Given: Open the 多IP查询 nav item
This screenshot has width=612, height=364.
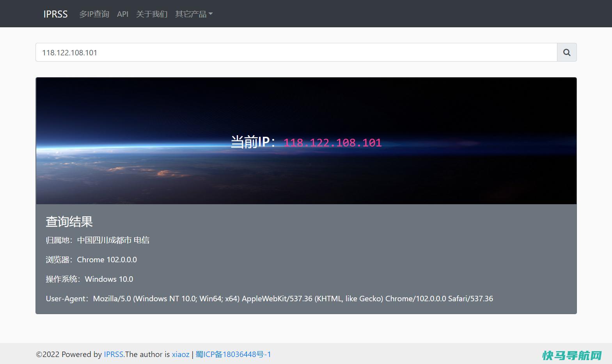Looking at the screenshot, I should (94, 14).
